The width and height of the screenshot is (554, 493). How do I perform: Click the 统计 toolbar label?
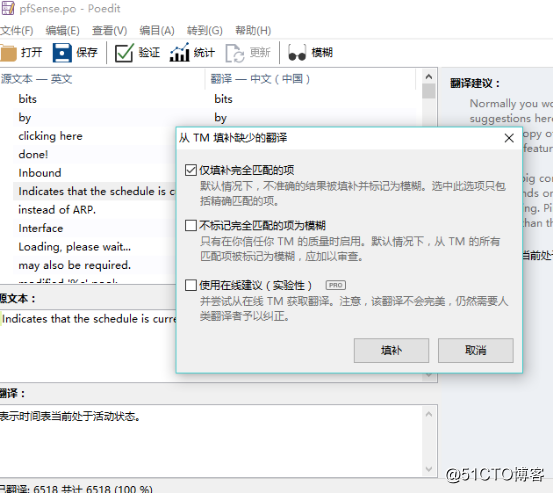pyautogui.click(x=204, y=53)
